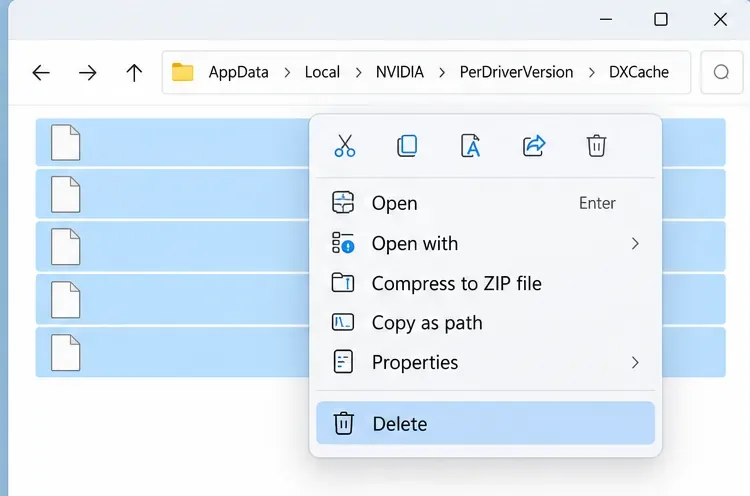Navigate to PerDriverVersion in the breadcrumb
Screen dimensions: 750x496
tap(517, 72)
